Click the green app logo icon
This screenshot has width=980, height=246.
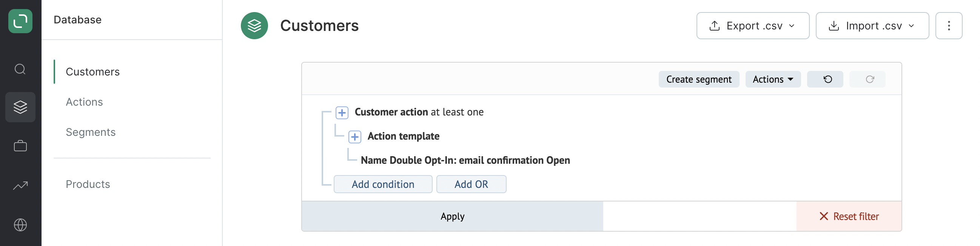click(20, 21)
